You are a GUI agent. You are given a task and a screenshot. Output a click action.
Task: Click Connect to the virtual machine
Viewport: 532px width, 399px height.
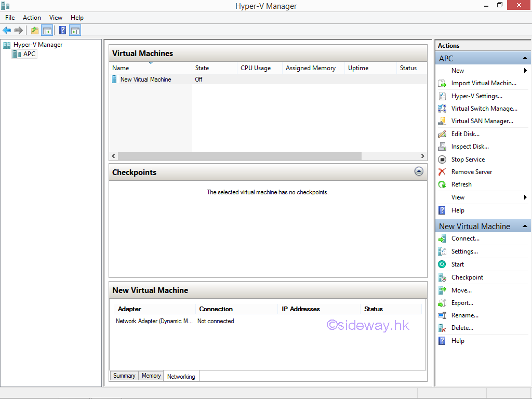465,238
